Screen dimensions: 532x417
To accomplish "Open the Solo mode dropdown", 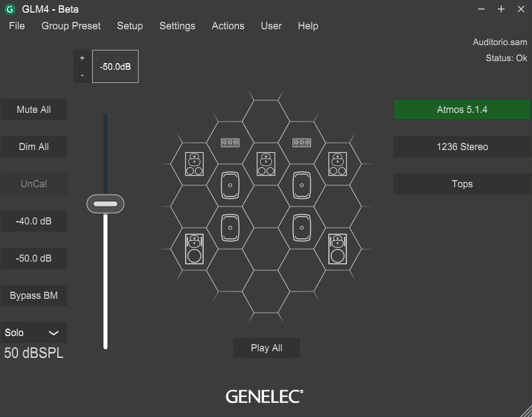I will click(34, 332).
